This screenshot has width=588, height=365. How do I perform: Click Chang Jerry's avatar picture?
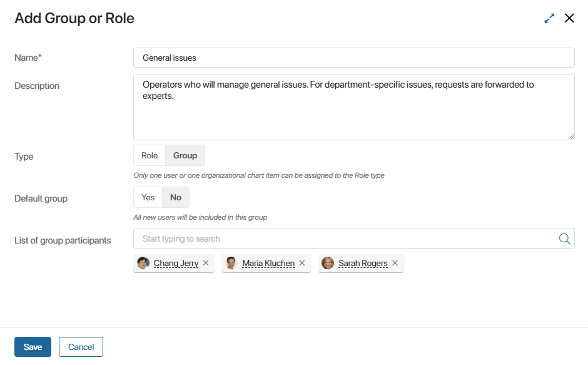143,263
